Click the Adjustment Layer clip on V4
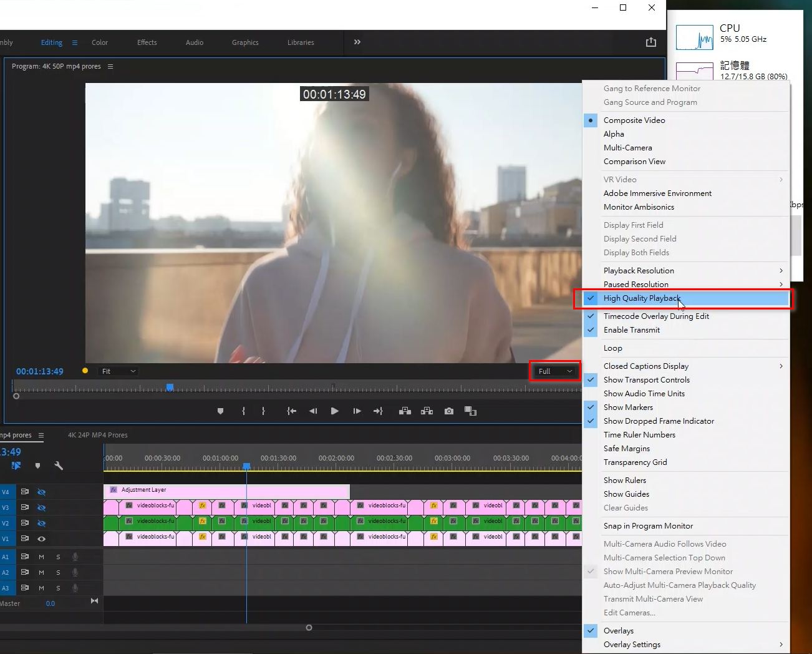The width and height of the screenshot is (812, 654). [226, 490]
